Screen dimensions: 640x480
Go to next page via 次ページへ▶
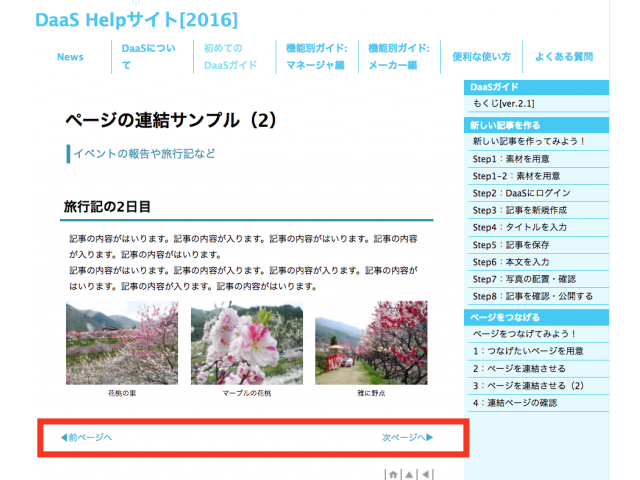(407, 438)
